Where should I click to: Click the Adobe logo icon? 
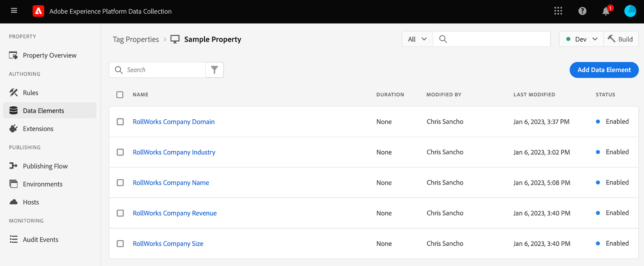coord(38,11)
